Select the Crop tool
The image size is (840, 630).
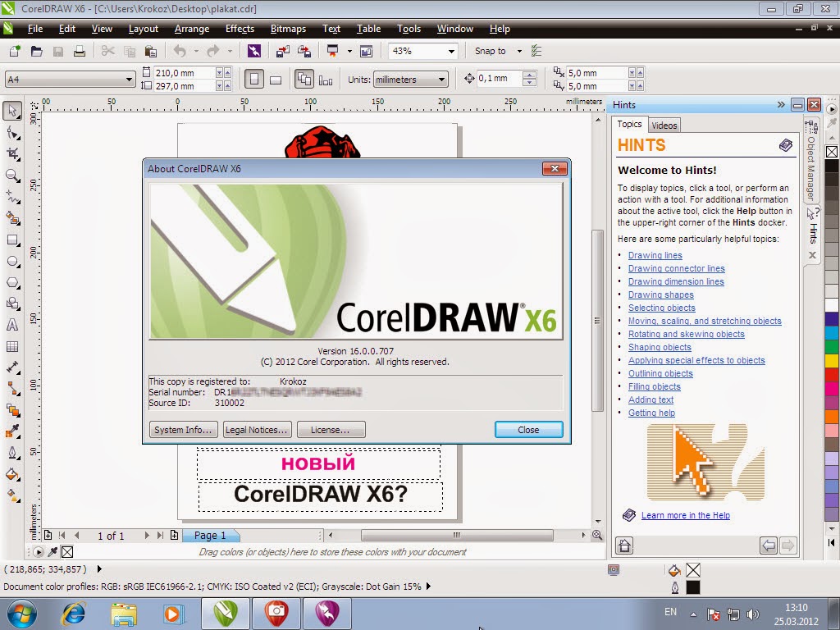(12, 153)
